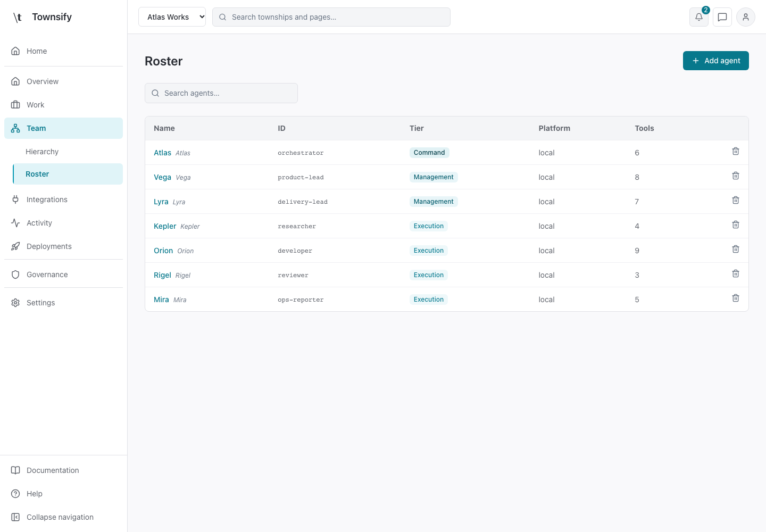The image size is (766, 532).
Task: Click the Roster page heading
Action: (164, 61)
